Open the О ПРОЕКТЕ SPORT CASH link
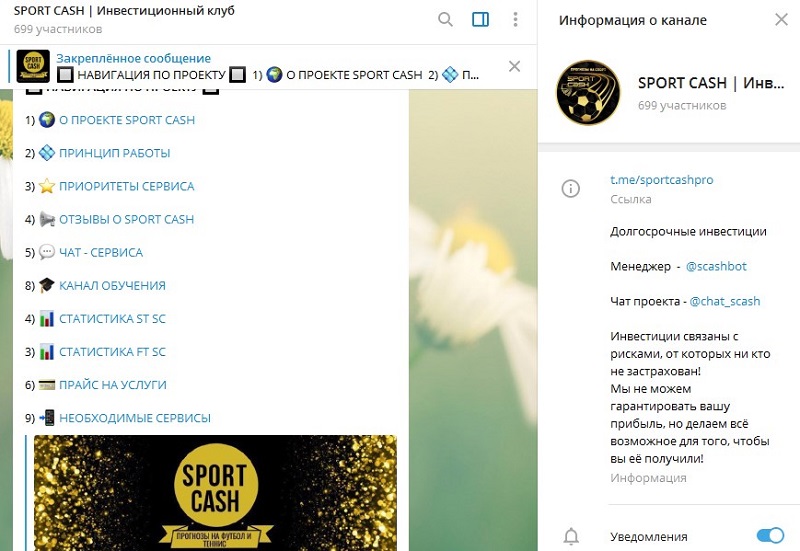This screenshot has height=551, width=800. [127, 120]
